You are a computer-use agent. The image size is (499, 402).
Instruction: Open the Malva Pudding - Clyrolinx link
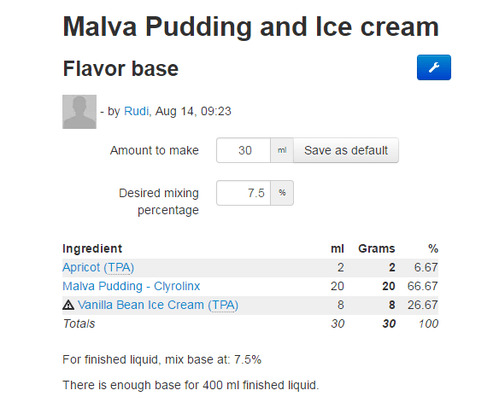pos(131,286)
